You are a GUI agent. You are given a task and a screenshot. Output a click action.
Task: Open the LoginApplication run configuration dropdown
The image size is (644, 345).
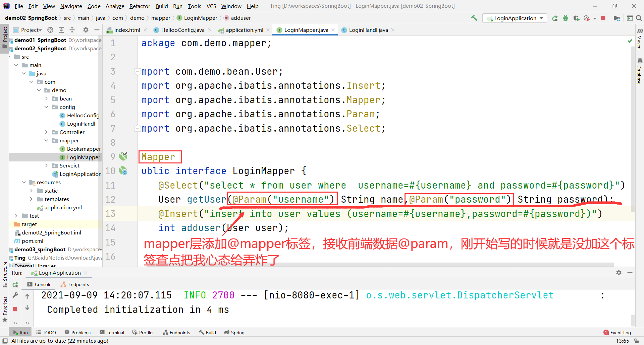pos(541,18)
